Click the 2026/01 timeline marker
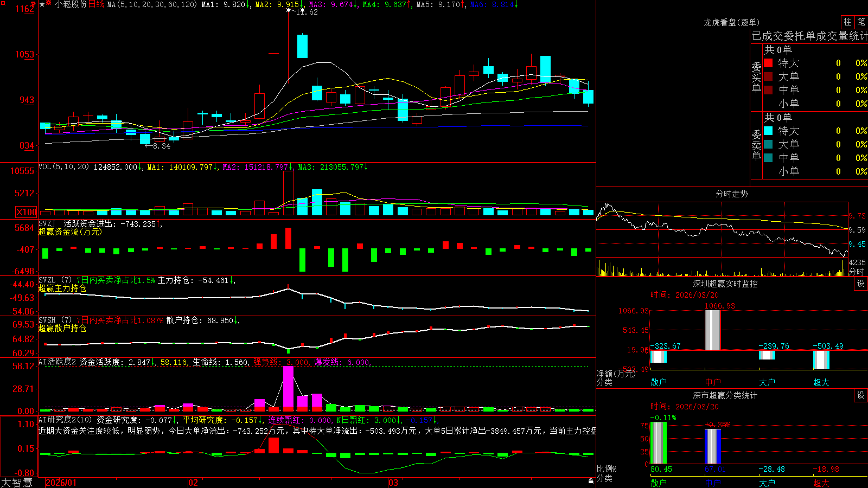The height and width of the screenshot is (488, 868). point(61,483)
